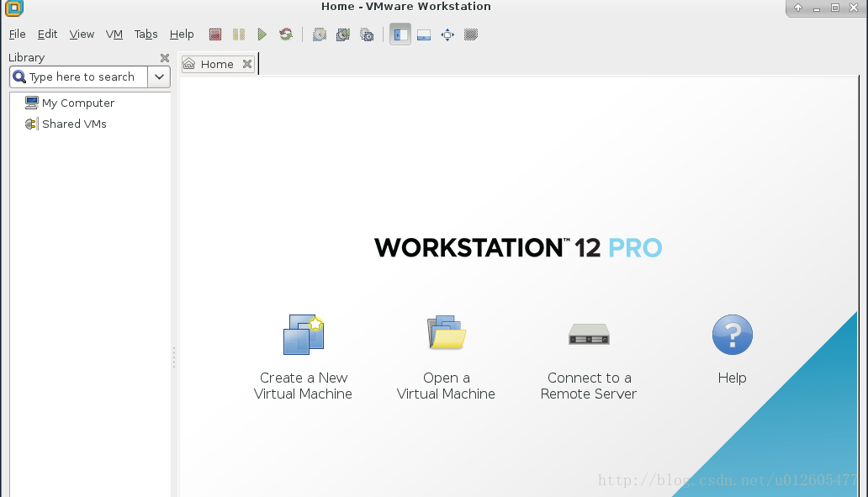Minimize the VMware Workstation window
The height and width of the screenshot is (497, 868).
[817, 8]
